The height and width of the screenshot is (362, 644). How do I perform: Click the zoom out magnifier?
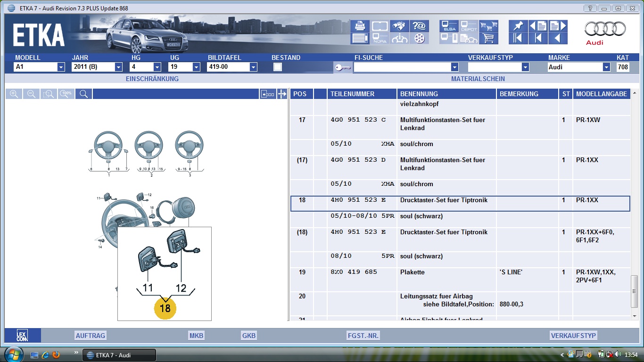click(x=31, y=94)
